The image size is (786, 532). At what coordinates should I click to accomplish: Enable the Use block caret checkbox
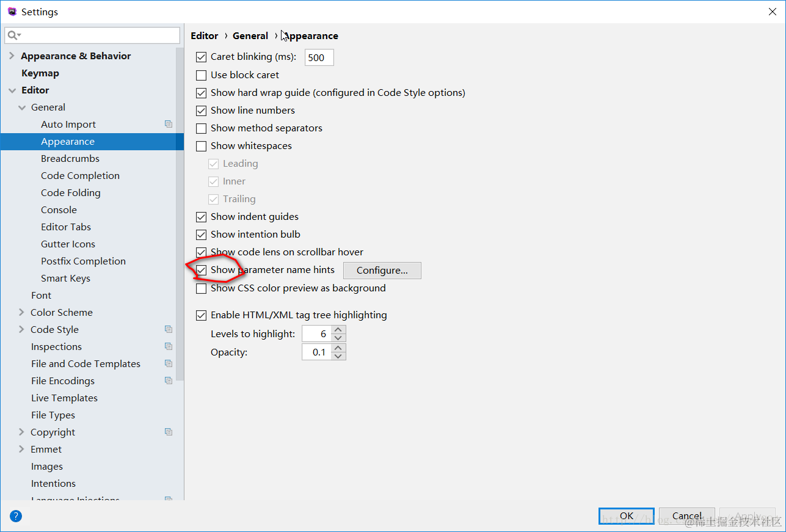(x=201, y=75)
